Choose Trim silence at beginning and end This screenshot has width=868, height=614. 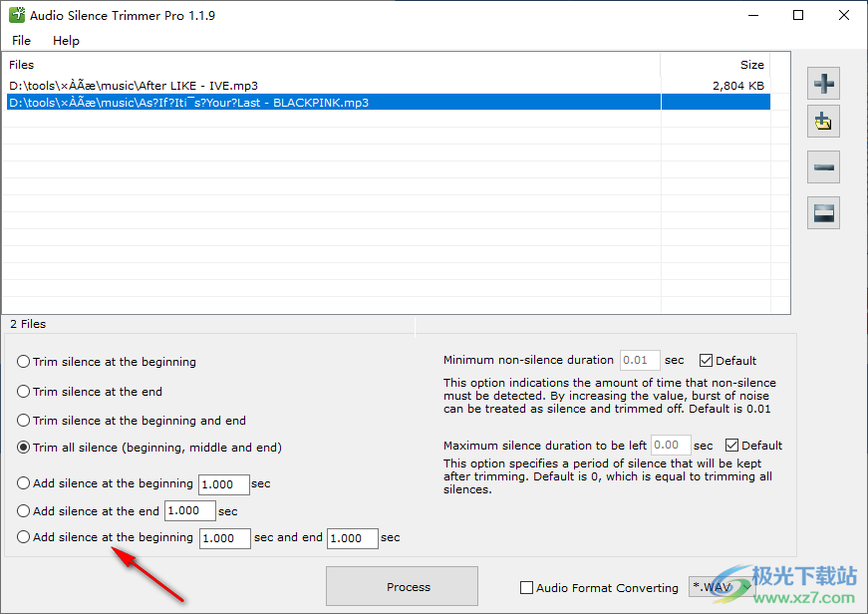pyautogui.click(x=24, y=421)
